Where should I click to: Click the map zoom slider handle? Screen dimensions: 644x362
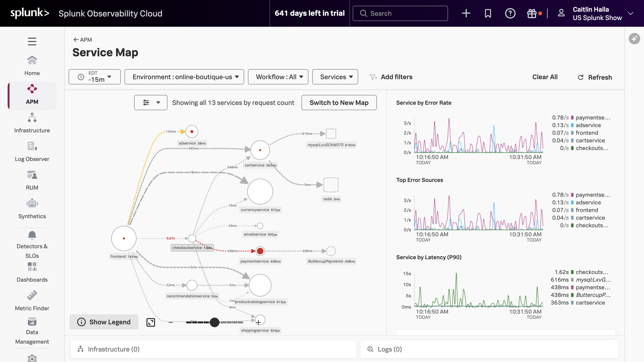coord(215,322)
